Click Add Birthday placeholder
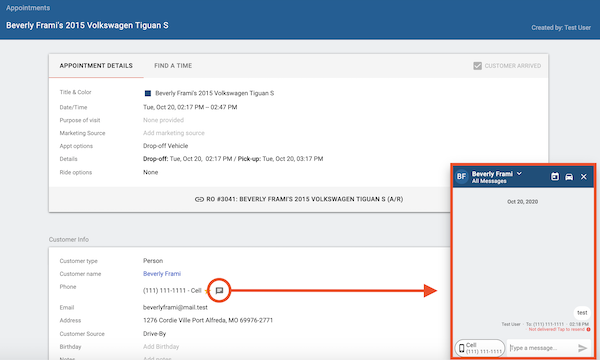This screenshot has height=360, width=600. [161, 347]
